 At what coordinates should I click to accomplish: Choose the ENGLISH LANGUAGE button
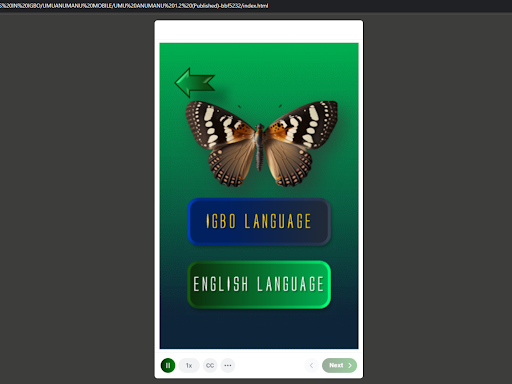click(x=259, y=285)
